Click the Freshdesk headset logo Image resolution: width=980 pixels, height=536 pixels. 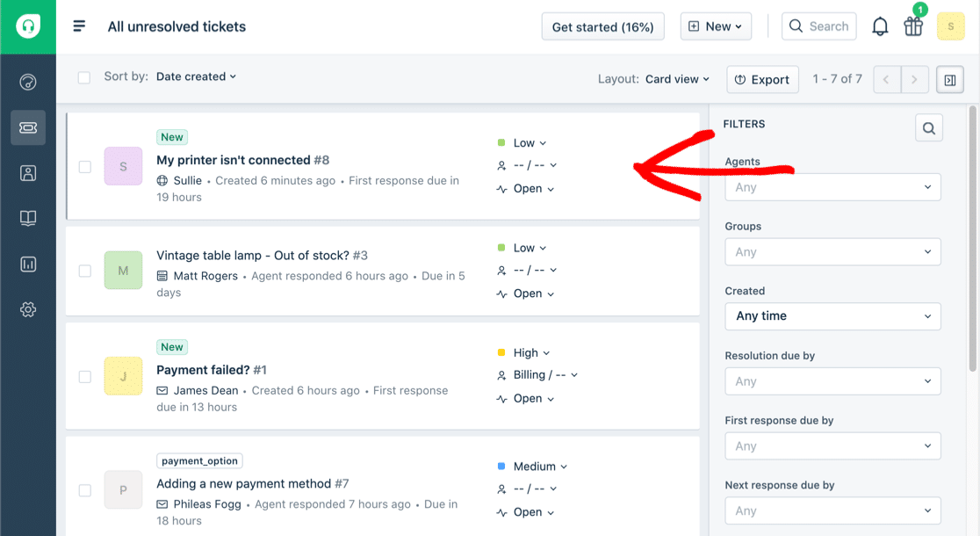point(28,26)
